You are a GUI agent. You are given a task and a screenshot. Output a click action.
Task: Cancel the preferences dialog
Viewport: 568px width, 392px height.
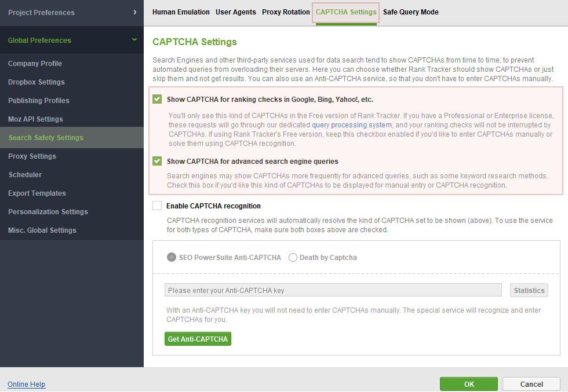[531, 384]
